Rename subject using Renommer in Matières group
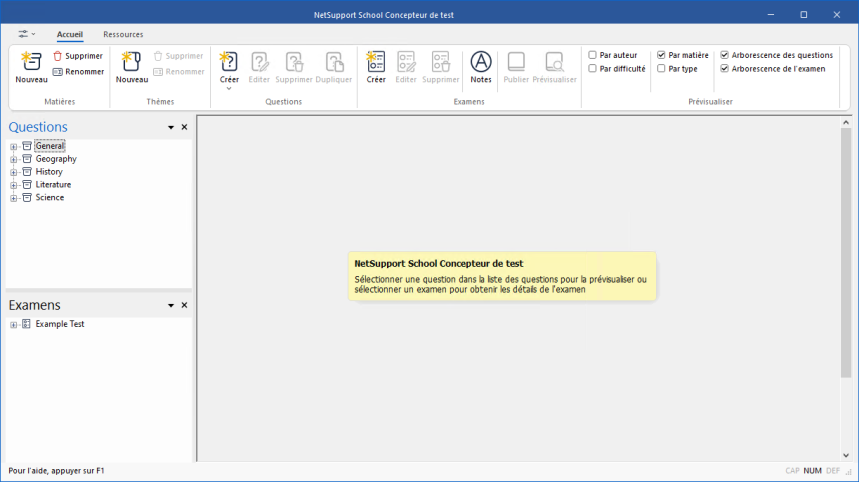This screenshot has height=482, width=859. pyautogui.click(x=78, y=72)
